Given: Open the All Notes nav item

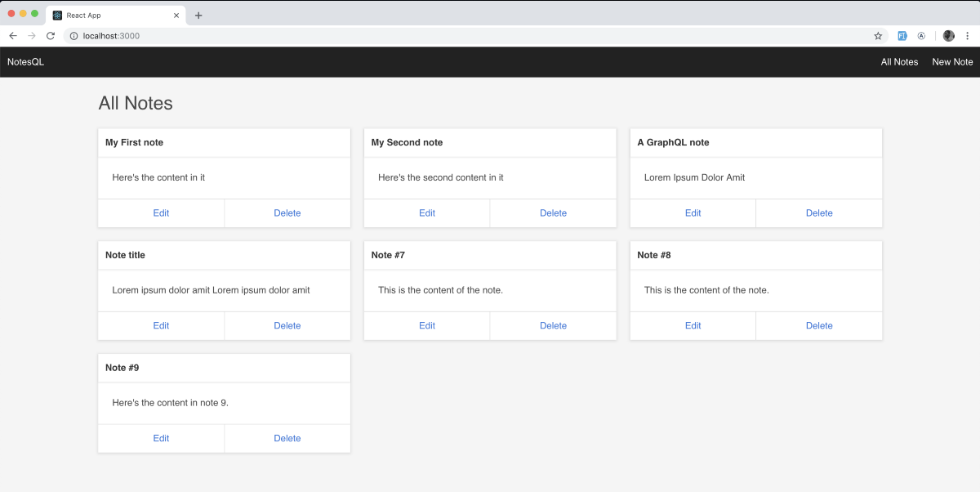Looking at the screenshot, I should [x=899, y=62].
